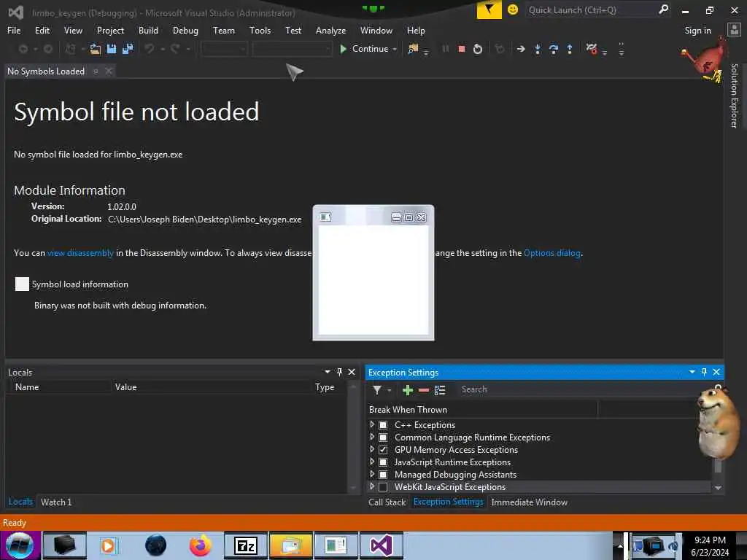Image resolution: width=747 pixels, height=560 pixels.
Task: Click the Step Over icon
Action: (x=554, y=49)
